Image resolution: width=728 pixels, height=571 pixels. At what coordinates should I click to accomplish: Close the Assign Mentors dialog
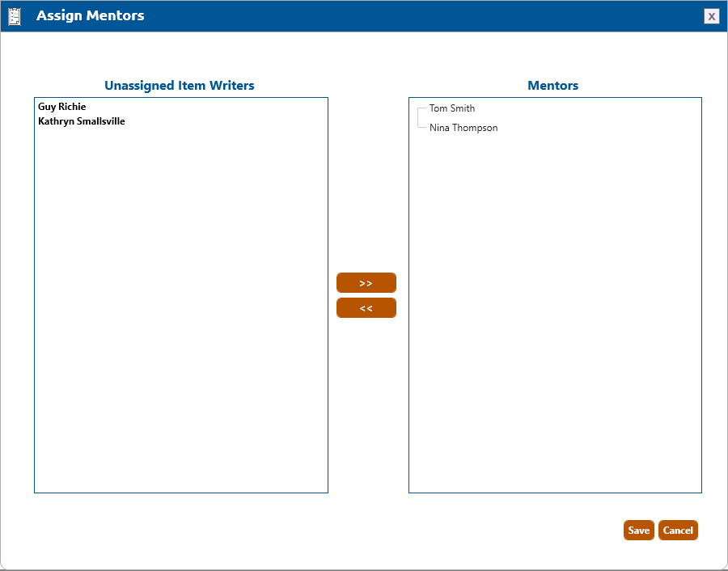(x=711, y=16)
